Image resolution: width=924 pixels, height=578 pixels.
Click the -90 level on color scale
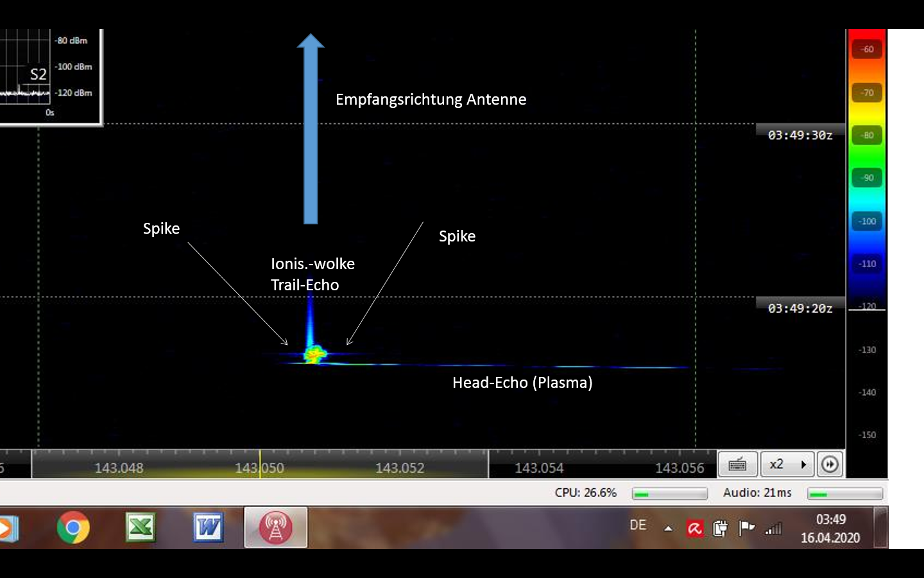(867, 178)
